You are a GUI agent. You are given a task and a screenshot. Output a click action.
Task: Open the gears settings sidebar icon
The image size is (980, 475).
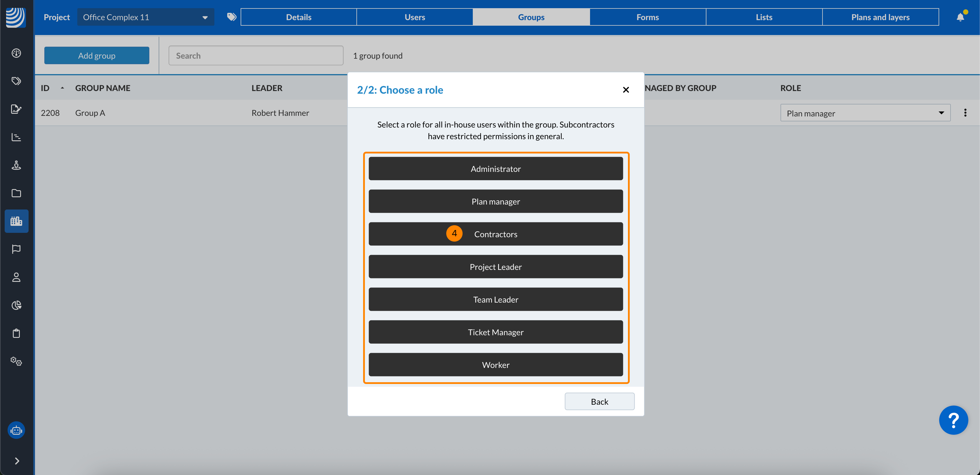(16, 361)
